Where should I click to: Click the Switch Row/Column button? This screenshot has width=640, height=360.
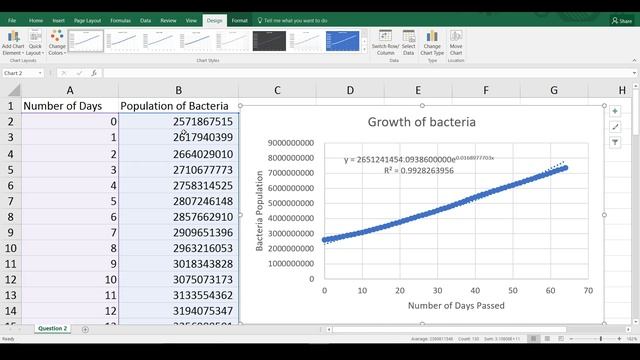(385, 42)
